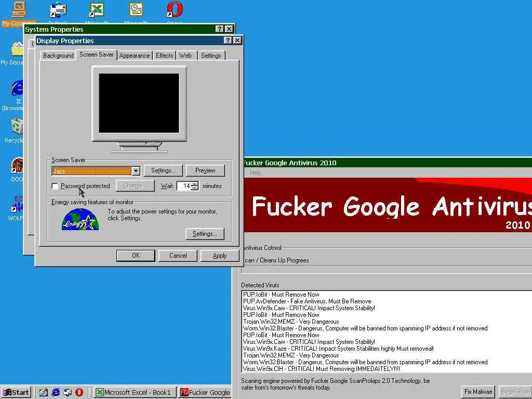
Task: Open the Appearance tab
Action: click(135, 55)
